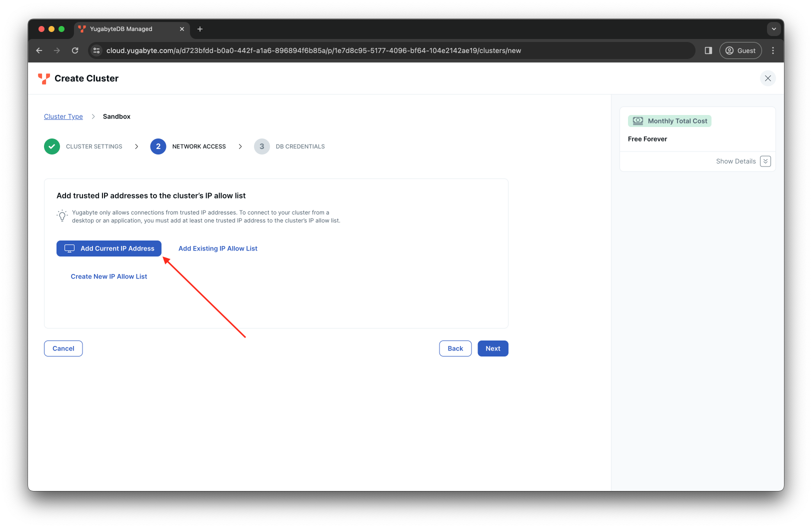Open the site information icon in the address bar
This screenshot has height=528, width=812.
pos(96,50)
